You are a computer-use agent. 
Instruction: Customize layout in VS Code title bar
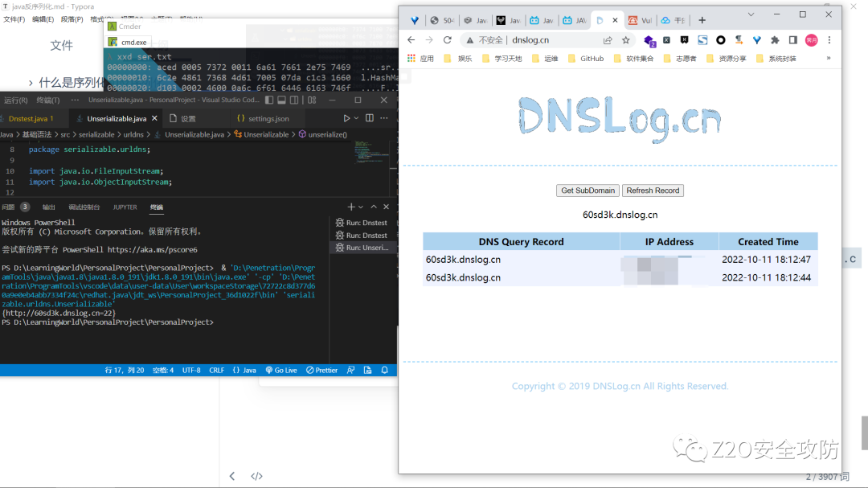(312, 100)
